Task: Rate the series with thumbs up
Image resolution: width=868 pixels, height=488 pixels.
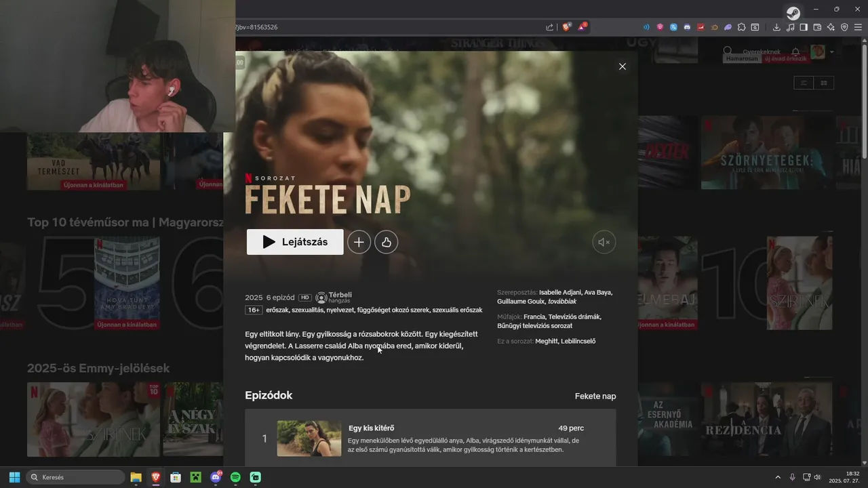Action: [386, 242]
